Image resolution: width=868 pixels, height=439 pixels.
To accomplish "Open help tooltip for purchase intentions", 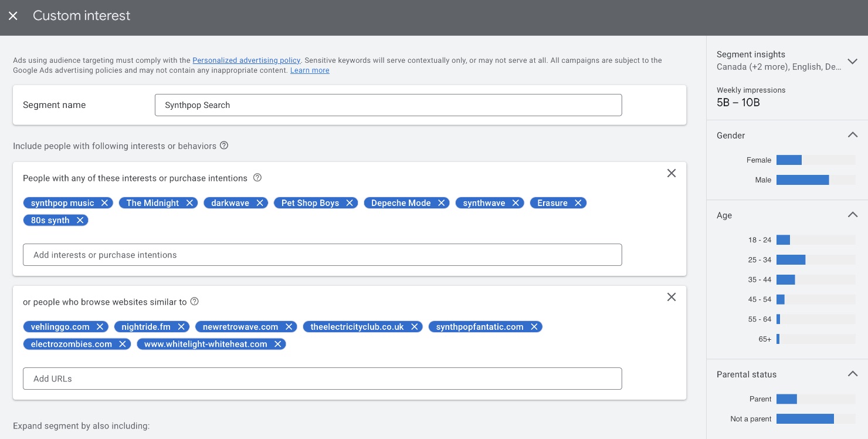I will click(x=257, y=178).
